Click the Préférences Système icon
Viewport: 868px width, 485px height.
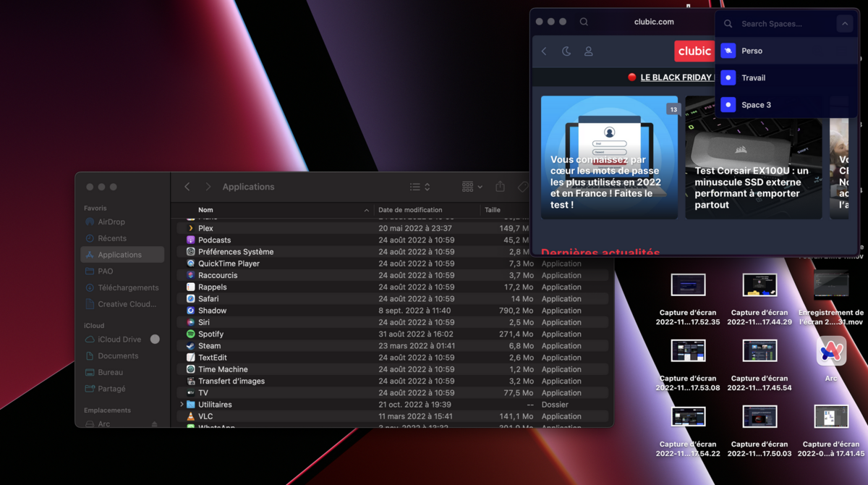coord(191,252)
